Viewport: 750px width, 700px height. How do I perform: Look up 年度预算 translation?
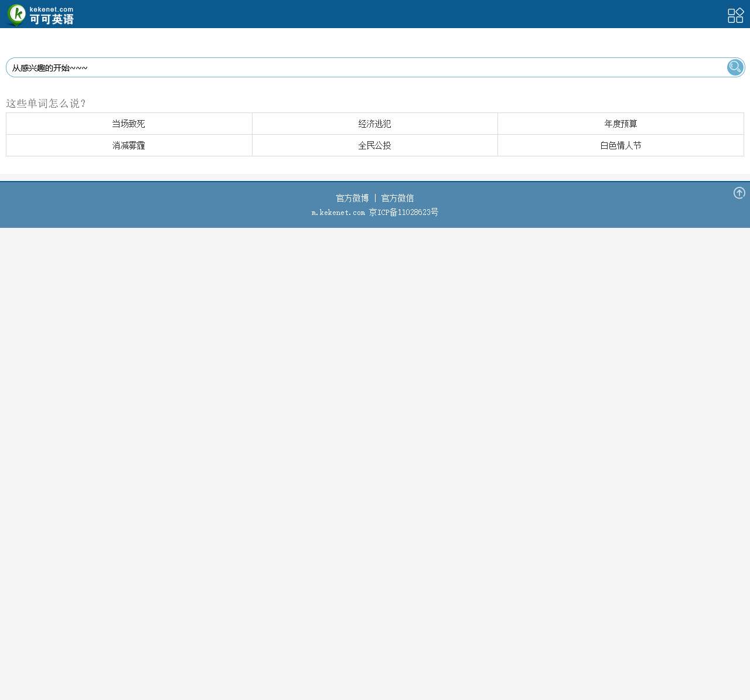621,124
